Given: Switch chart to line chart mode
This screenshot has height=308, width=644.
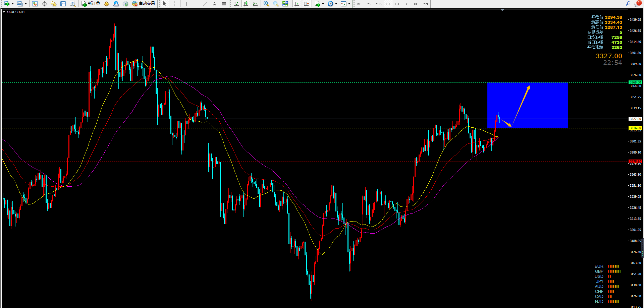Looking at the screenshot, I should (x=255, y=4).
